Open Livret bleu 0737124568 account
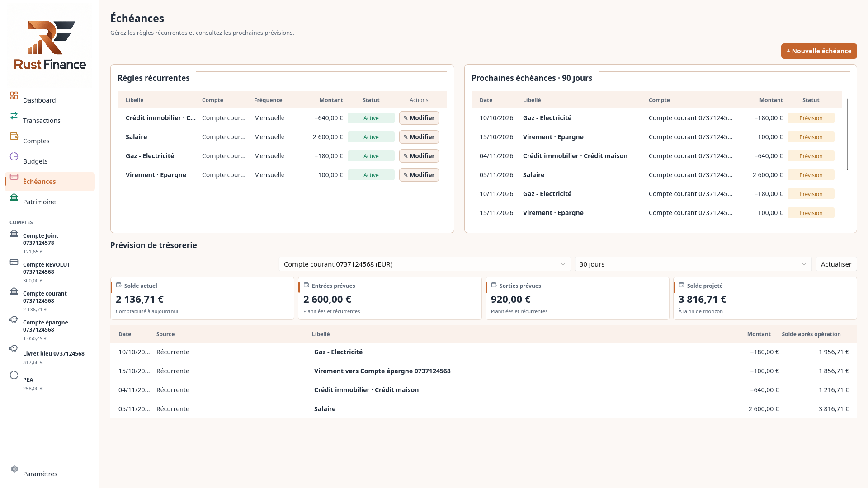The width and height of the screenshot is (868, 488). pos(50,357)
